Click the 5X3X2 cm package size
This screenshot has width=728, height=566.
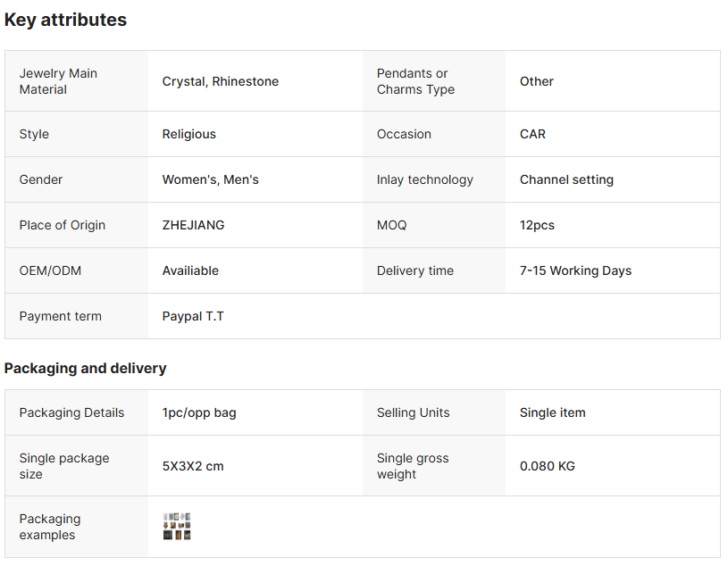[193, 466]
